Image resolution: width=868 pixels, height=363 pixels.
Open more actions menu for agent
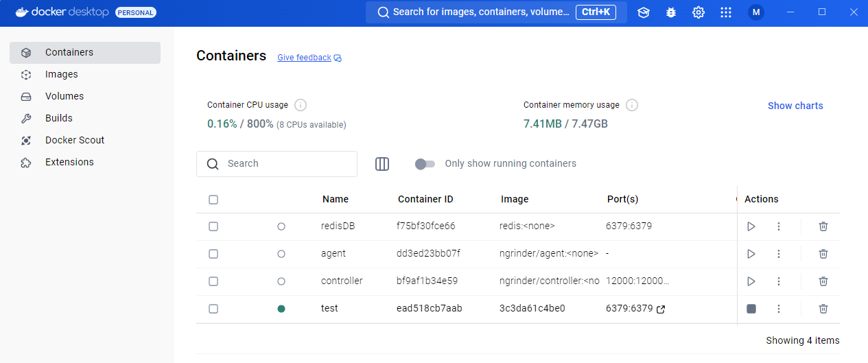779,254
